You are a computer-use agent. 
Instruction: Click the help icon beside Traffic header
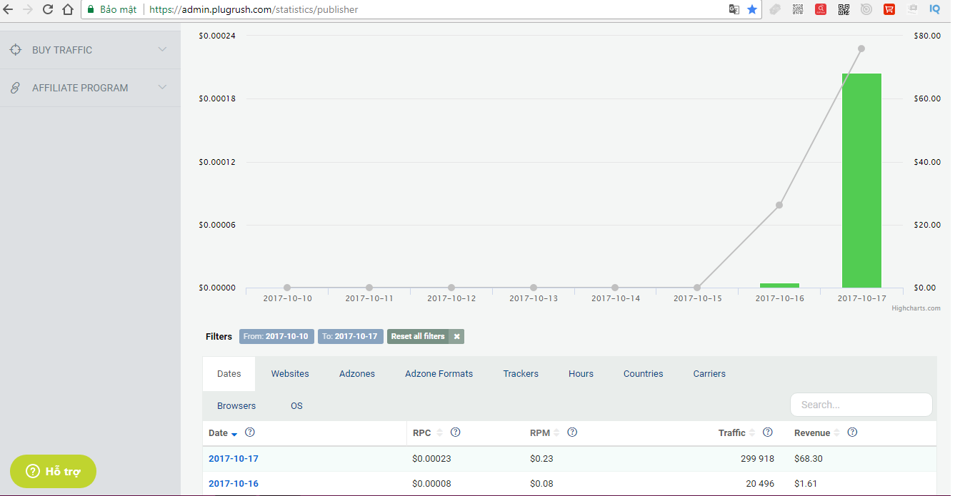(x=768, y=432)
